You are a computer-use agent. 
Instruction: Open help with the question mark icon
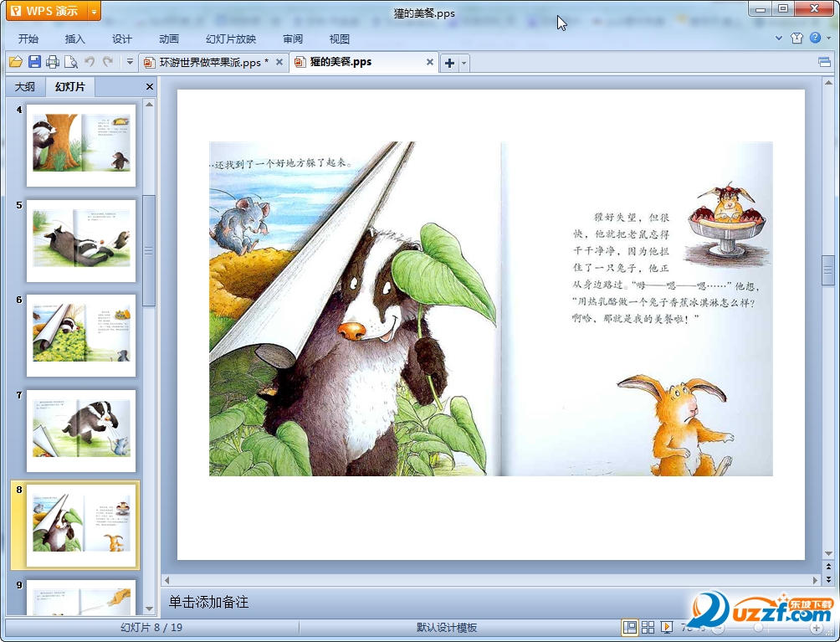point(816,38)
